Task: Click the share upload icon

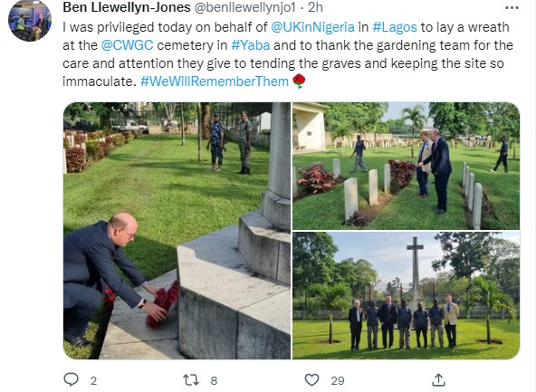Action: click(x=438, y=379)
